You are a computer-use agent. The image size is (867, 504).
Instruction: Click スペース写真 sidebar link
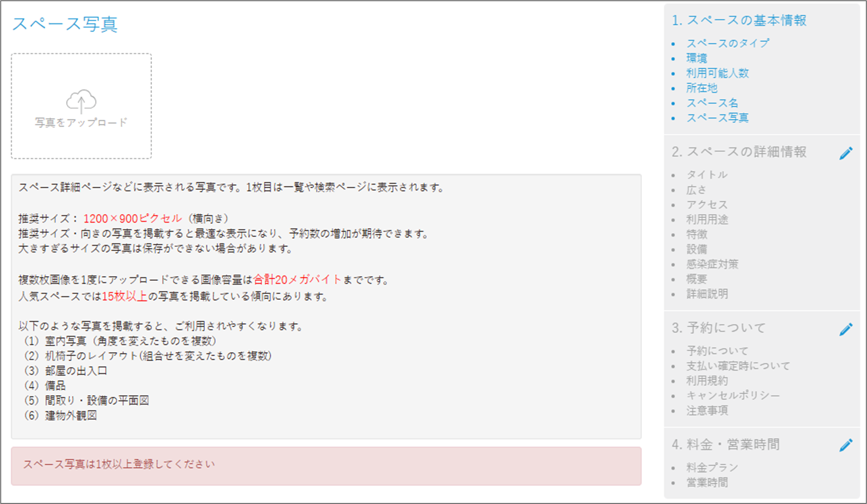717,117
